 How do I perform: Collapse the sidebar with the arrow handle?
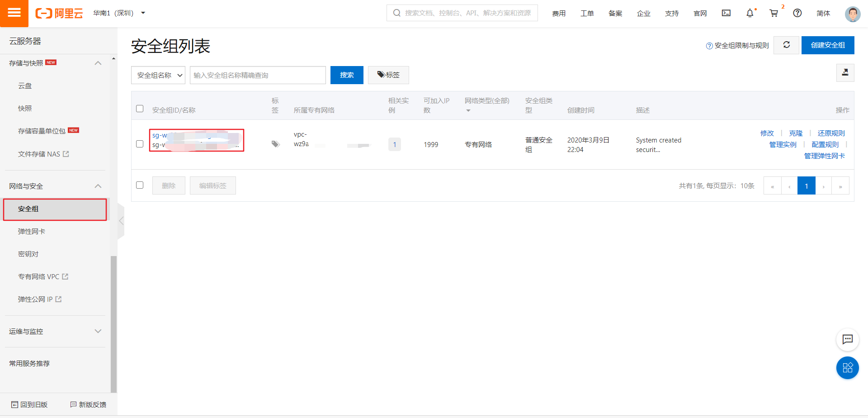point(121,221)
